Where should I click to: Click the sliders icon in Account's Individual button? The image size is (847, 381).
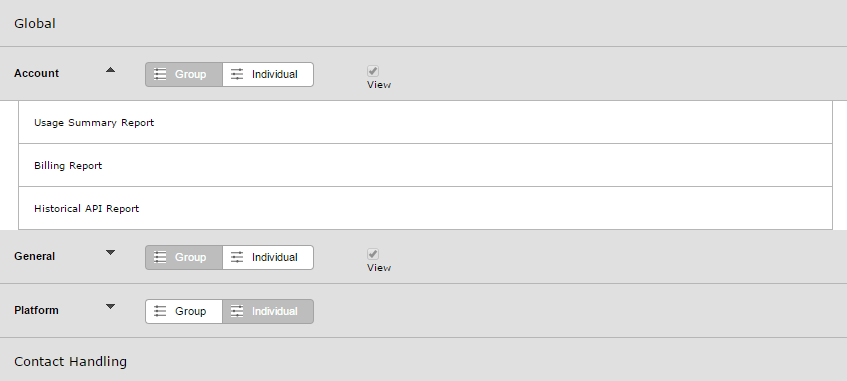[x=237, y=74]
